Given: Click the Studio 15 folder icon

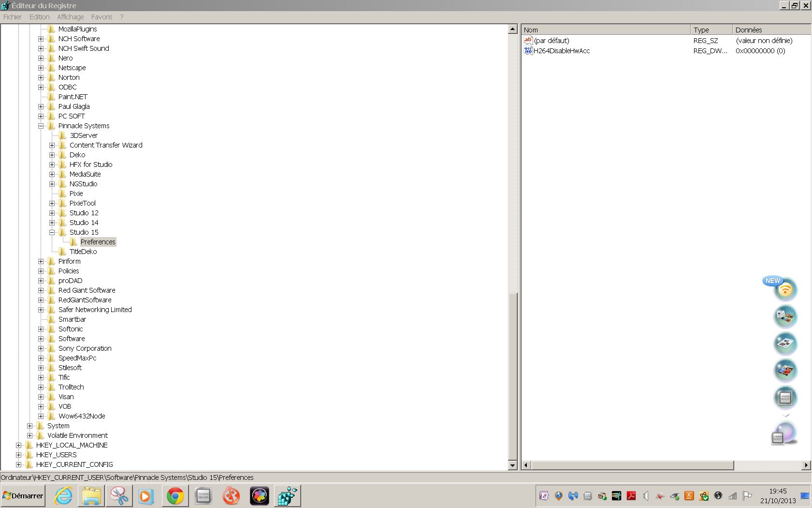Looking at the screenshot, I should coord(62,232).
